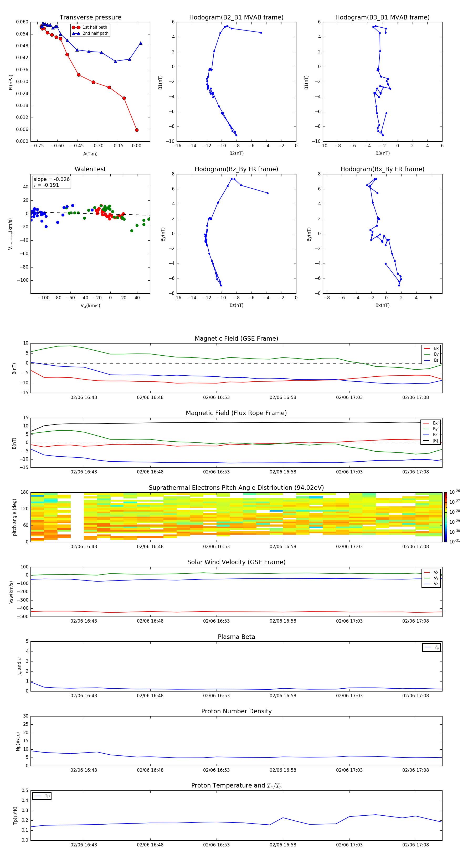
Task: Click the 'Hodogram(Bx_By FR frame)' title
Action: point(382,169)
